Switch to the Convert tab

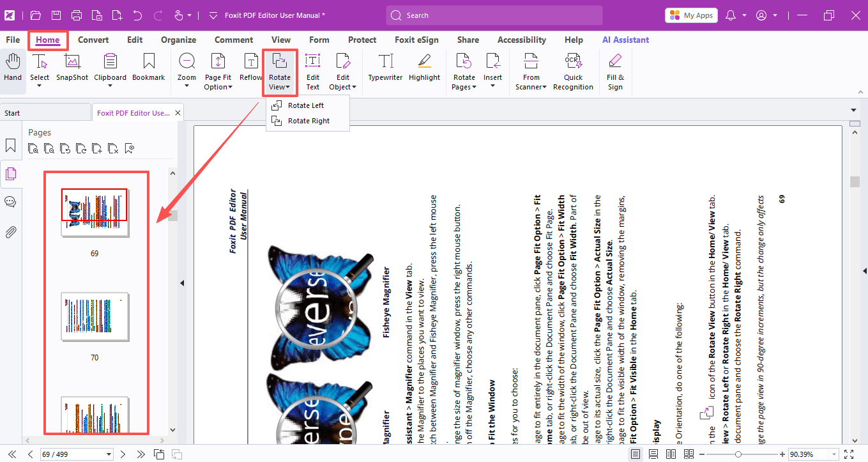[93, 40]
